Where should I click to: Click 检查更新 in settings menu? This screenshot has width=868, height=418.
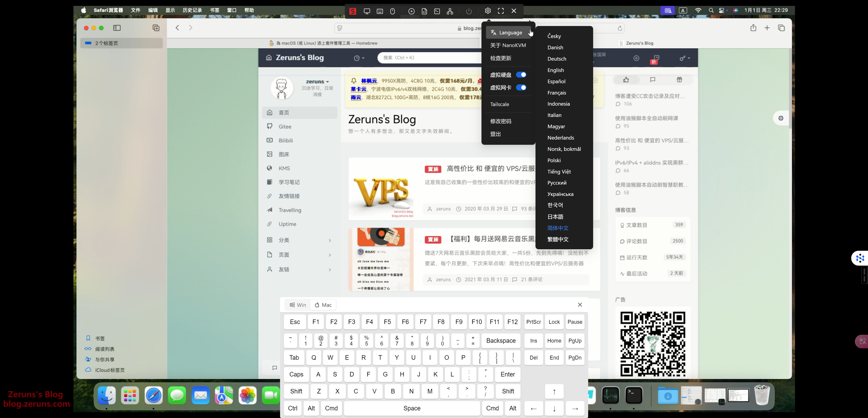tap(501, 58)
